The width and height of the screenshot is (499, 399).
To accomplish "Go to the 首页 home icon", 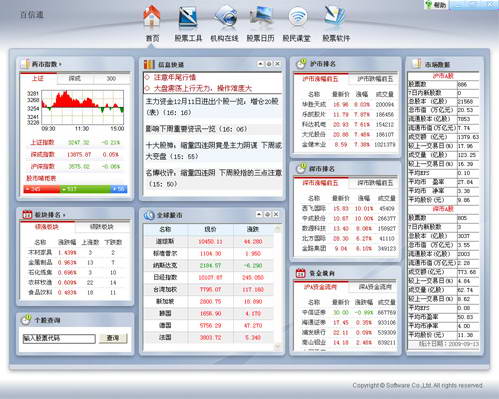I will (152, 16).
